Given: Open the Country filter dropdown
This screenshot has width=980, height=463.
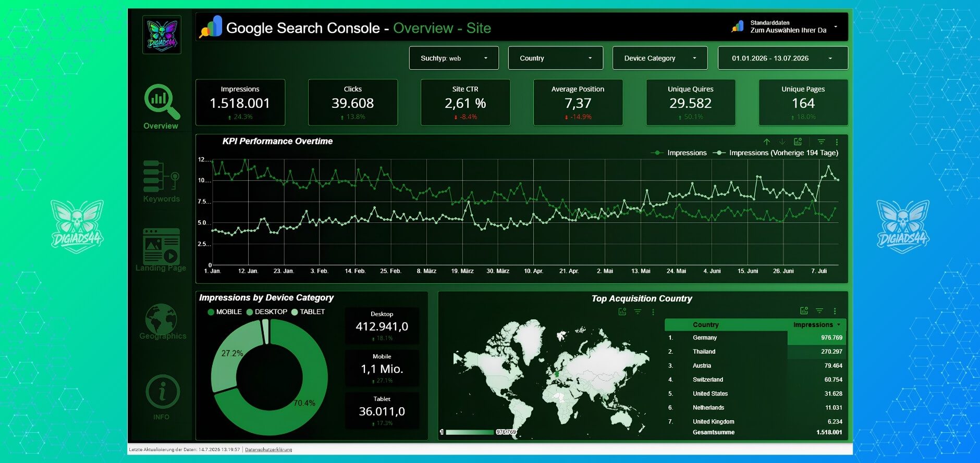Looking at the screenshot, I should (x=555, y=58).
